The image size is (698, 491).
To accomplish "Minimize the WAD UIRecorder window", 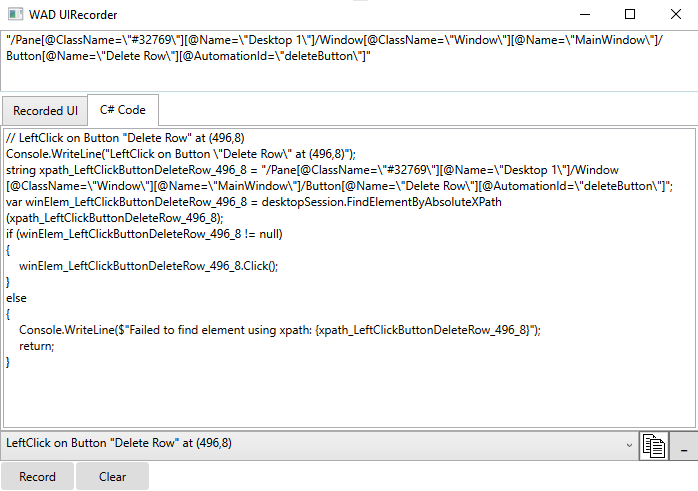I will point(585,14).
